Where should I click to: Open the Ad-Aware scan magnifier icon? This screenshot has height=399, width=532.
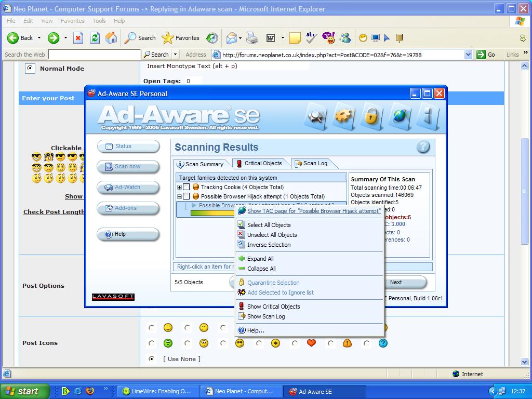316,117
